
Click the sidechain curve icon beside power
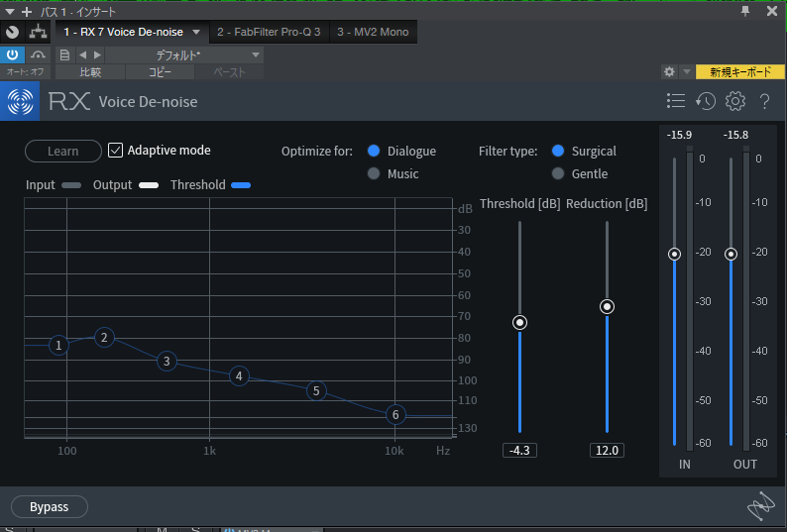[38, 54]
